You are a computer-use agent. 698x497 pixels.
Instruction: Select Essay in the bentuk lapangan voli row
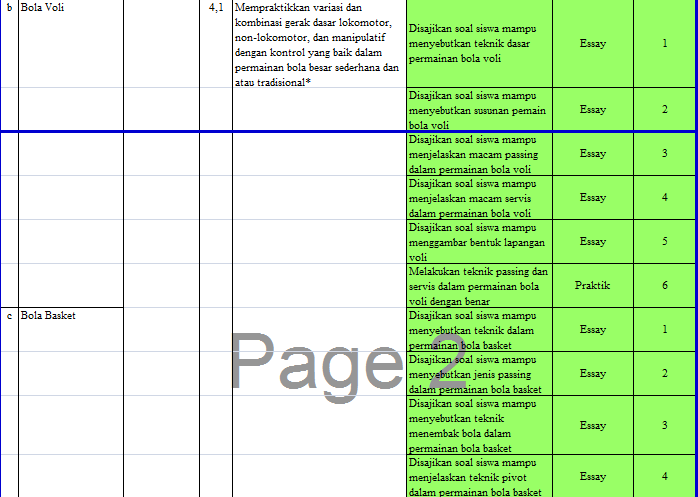[592, 241]
